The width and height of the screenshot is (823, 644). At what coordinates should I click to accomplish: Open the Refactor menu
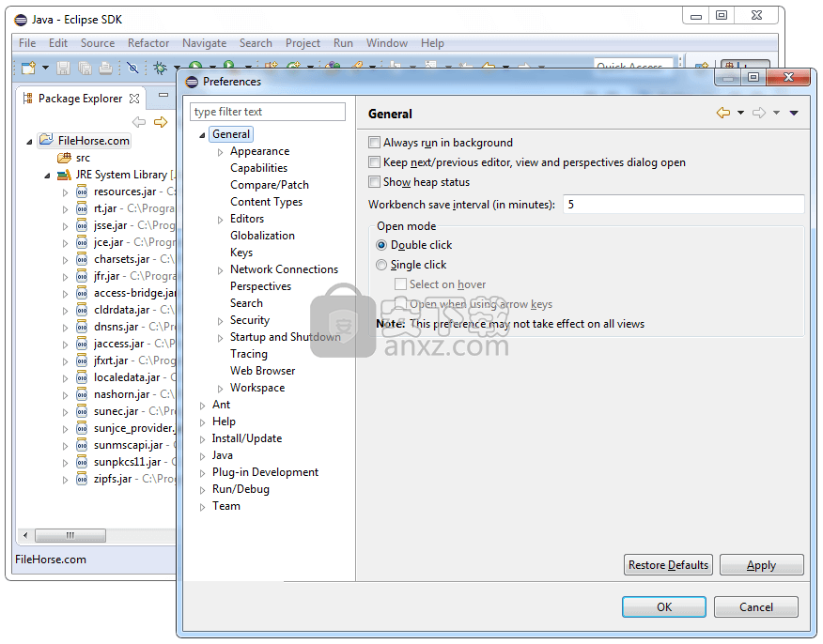[x=148, y=43]
